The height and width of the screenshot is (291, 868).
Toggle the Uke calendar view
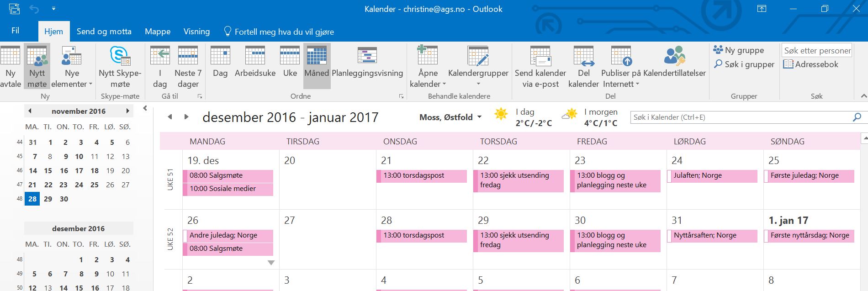click(290, 67)
